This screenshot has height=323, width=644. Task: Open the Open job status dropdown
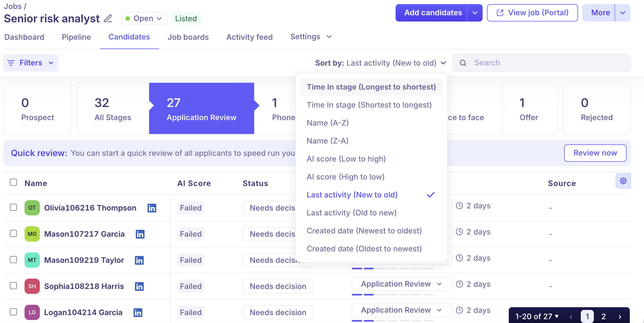click(x=144, y=19)
